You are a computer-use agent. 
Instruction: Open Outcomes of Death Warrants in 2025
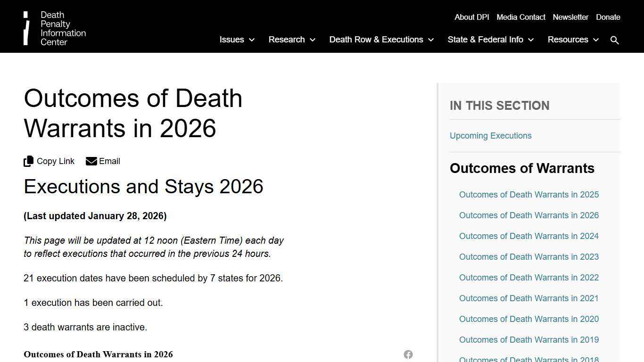point(528,195)
